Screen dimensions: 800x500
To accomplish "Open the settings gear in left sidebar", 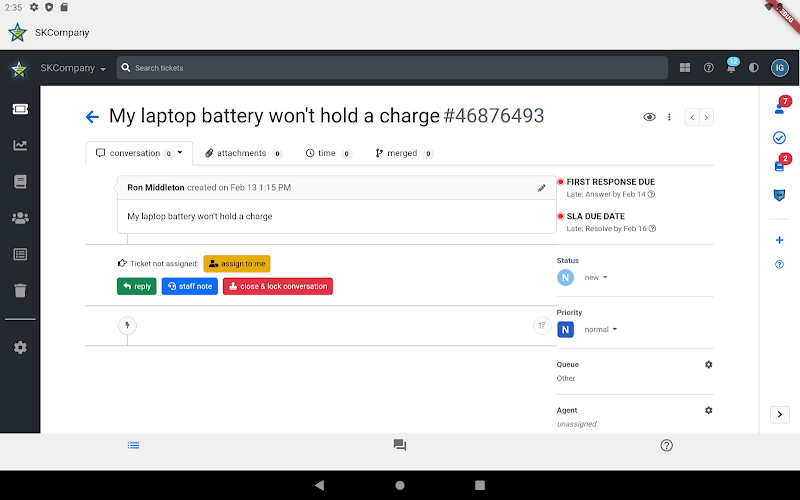I will point(20,347).
